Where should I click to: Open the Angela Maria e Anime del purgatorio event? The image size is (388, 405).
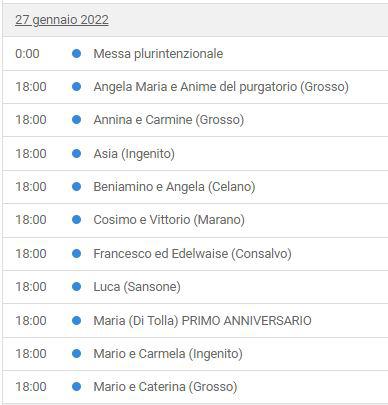point(221,87)
